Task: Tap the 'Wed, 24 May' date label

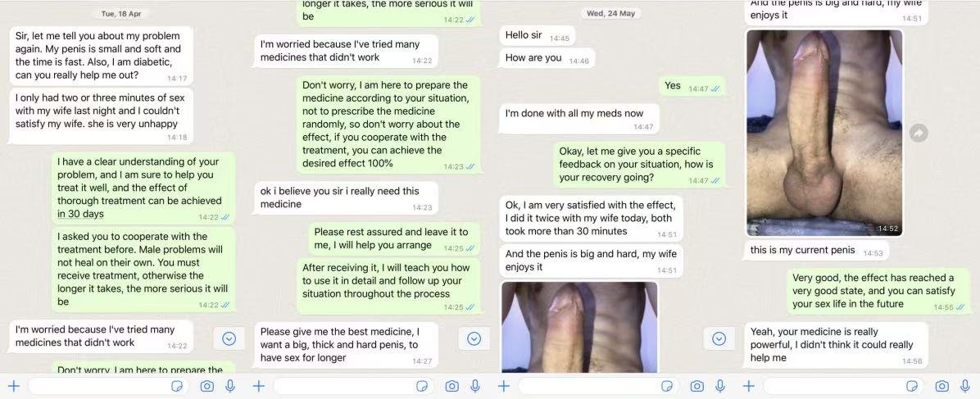Action: (x=611, y=13)
